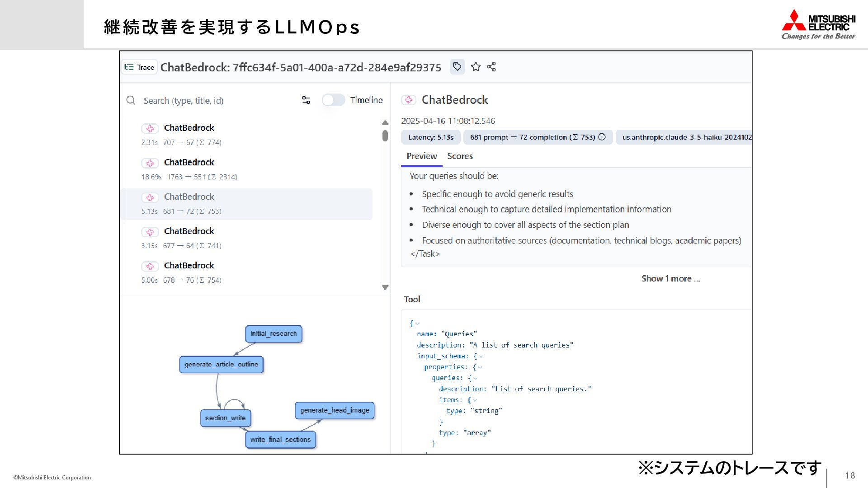This screenshot has height=488, width=868.
Task: Click the search magnifier icon
Action: [x=131, y=100]
